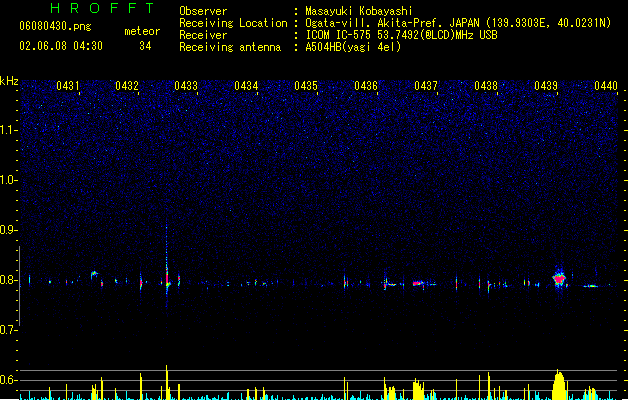Click the Observer label
Image resolution: width=629 pixels, height=400 pixels.
pyautogui.click(x=203, y=11)
